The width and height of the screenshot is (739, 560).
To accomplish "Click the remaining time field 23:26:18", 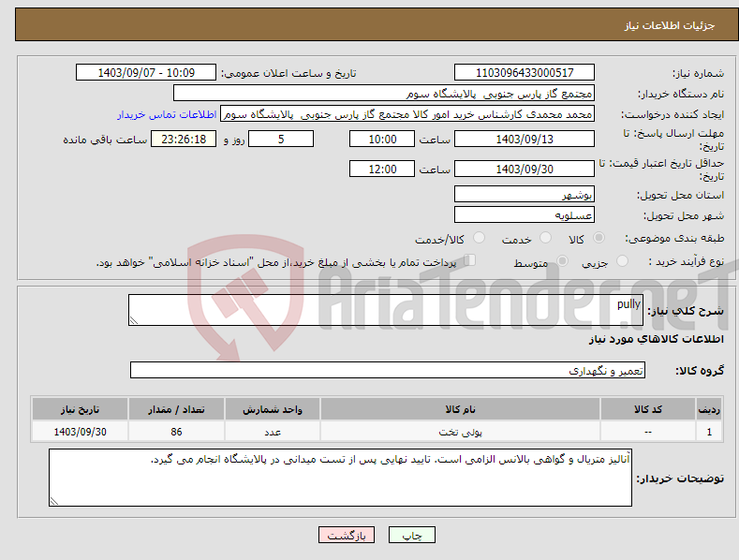I will pos(184,139).
